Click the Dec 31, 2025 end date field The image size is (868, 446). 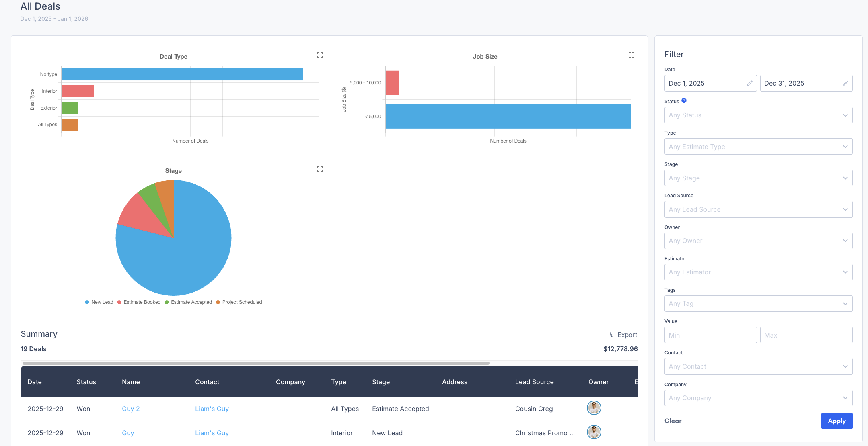[x=806, y=83]
